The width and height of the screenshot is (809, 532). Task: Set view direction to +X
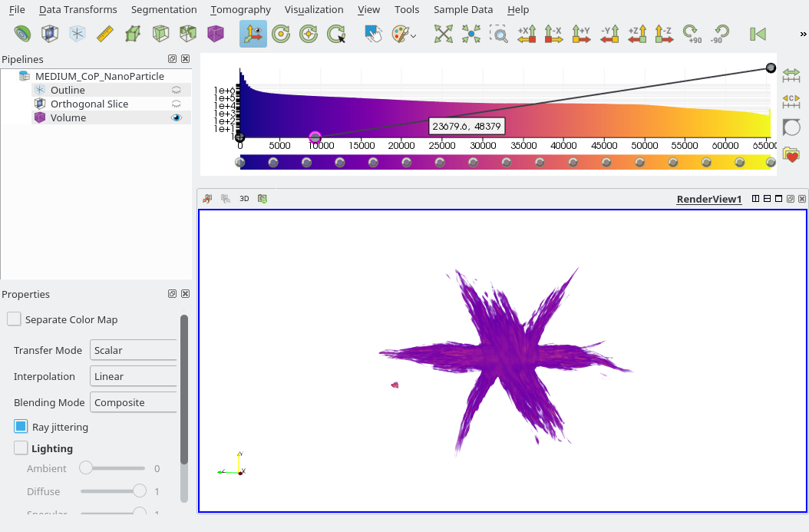coord(527,34)
